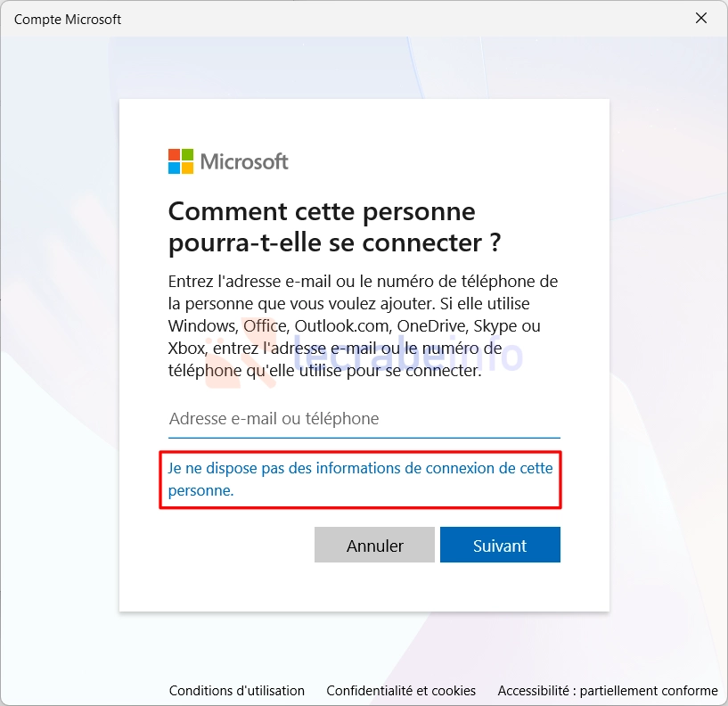
Task: Click the yellow square of the Microsoft logo
Action: (x=187, y=168)
